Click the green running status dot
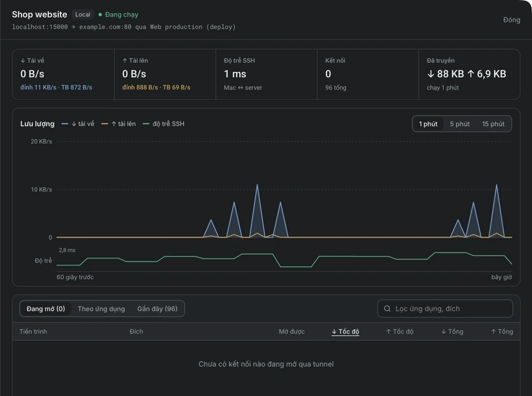Viewport: 532px width, 396px height. click(100, 15)
